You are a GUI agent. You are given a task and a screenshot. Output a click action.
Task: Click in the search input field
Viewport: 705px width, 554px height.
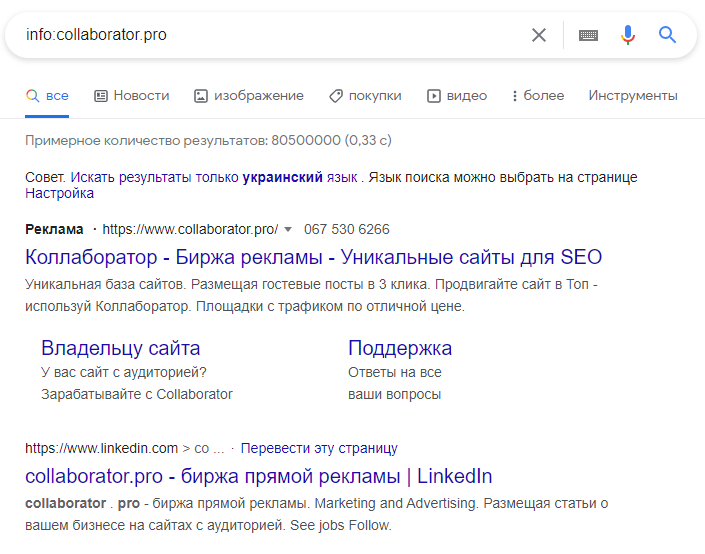point(270,35)
